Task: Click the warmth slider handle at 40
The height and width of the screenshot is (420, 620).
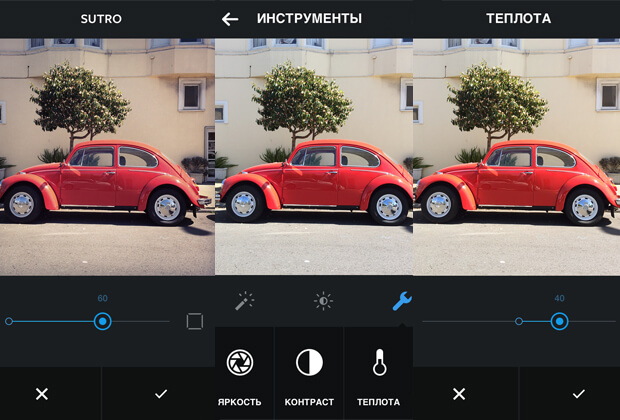Action: point(559,321)
